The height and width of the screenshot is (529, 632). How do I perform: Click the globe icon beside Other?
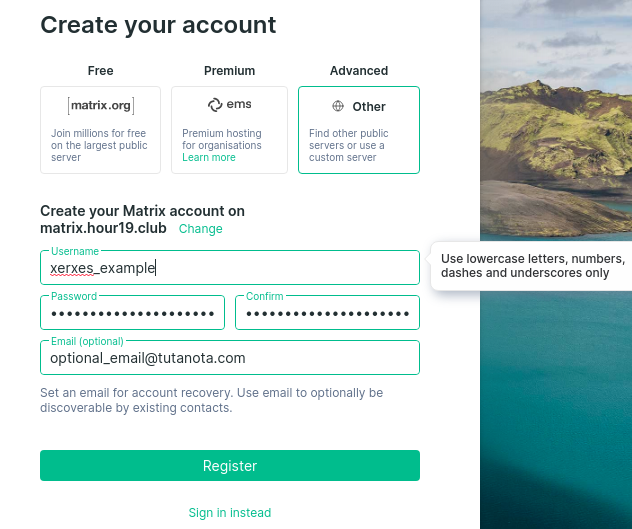[x=338, y=106]
